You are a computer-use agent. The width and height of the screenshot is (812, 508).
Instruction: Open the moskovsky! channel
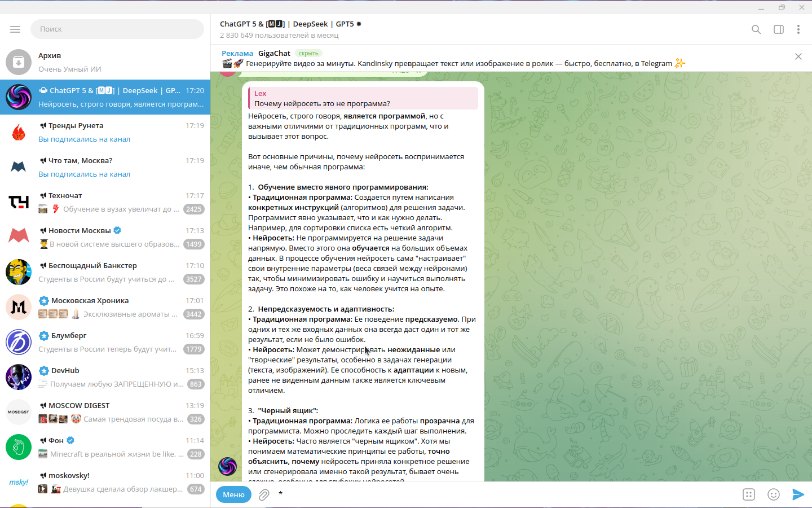105,482
